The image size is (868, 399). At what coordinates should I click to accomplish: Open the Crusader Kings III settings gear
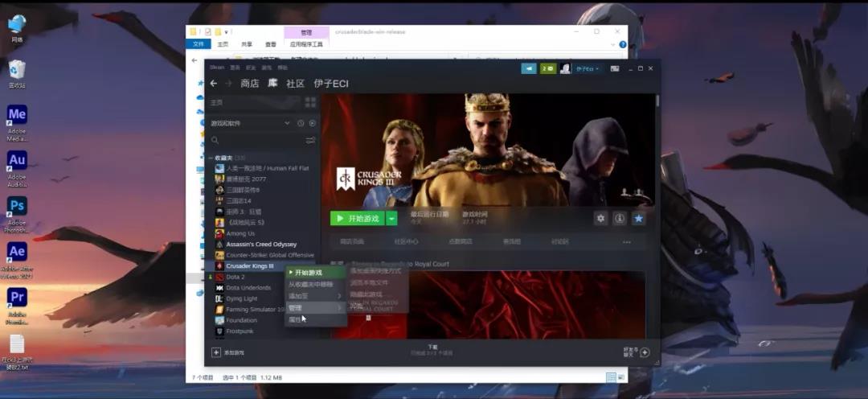pos(600,218)
